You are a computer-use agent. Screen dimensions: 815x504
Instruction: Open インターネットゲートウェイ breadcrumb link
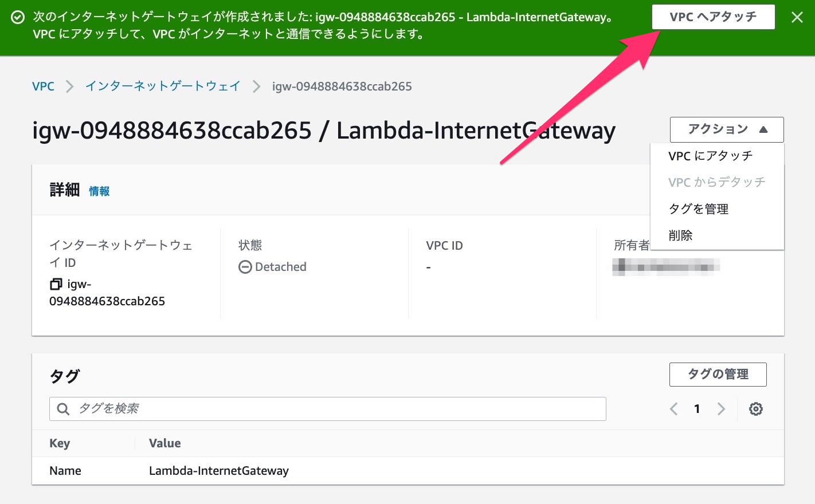pos(162,86)
